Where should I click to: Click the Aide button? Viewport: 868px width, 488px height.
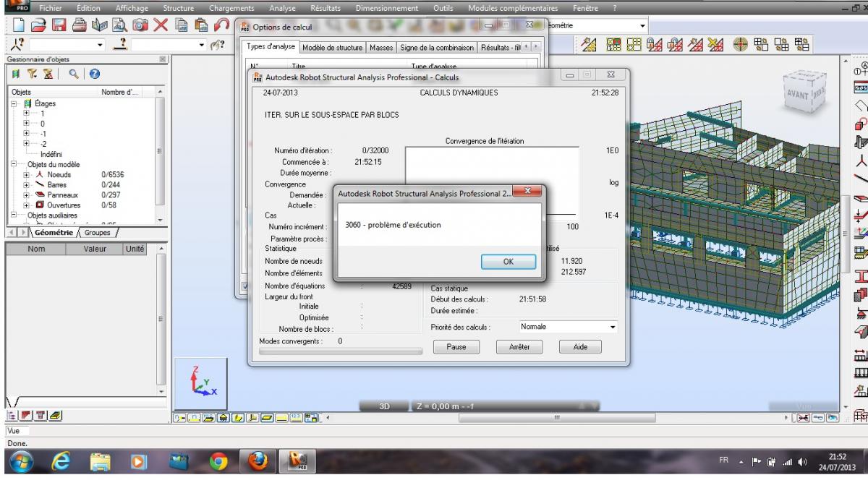580,347
